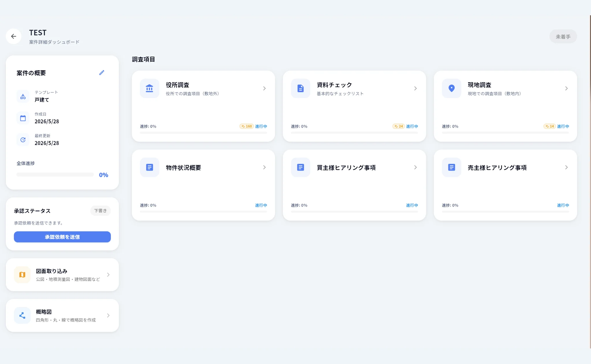Image resolution: width=591 pixels, height=364 pixels.
Task: Open 図面取り込み title
Action: [52, 271]
